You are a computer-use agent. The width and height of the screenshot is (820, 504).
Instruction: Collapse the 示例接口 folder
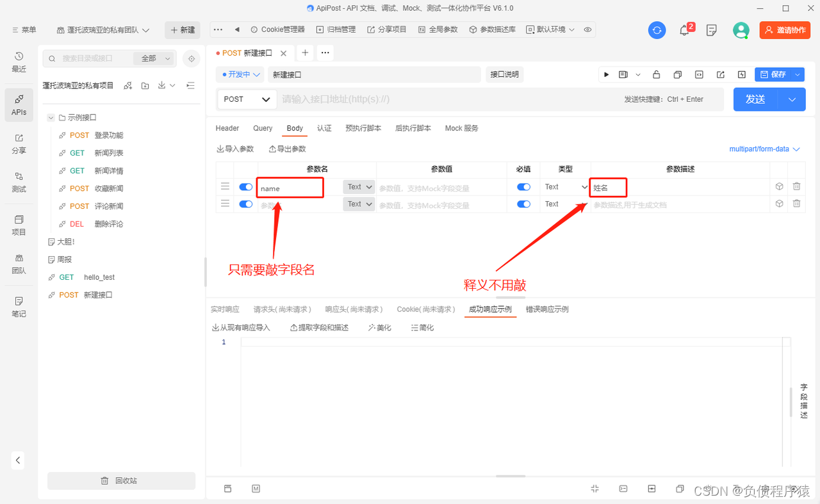(x=51, y=118)
